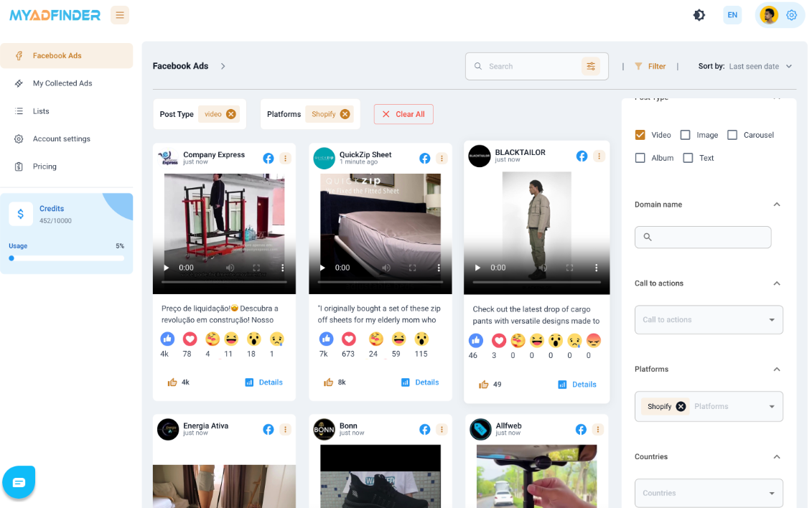Go to Facebook Ads sidebar item
This screenshot has width=812, height=508.
(66, 56)
